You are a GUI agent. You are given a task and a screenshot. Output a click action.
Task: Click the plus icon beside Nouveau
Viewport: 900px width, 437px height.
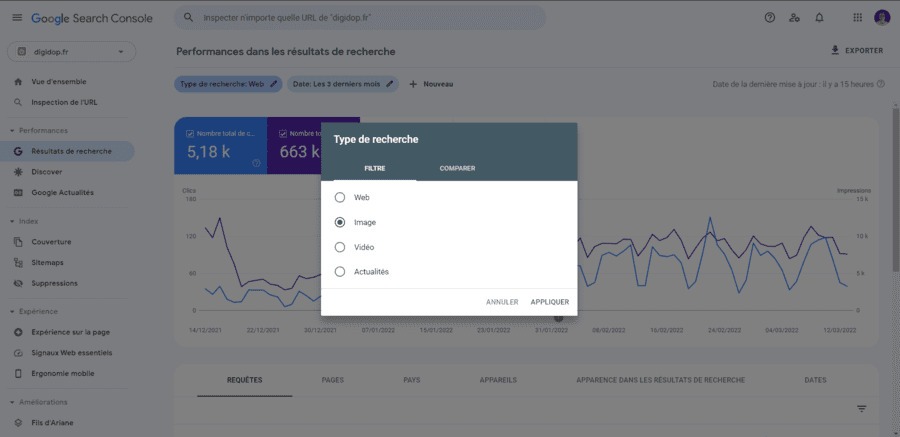[413, 84]
